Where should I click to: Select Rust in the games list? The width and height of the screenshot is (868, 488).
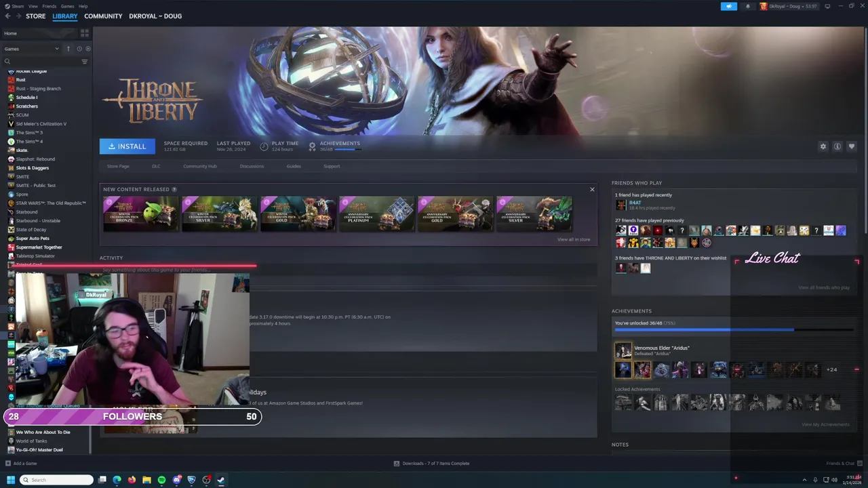click(x=20, y=80)
